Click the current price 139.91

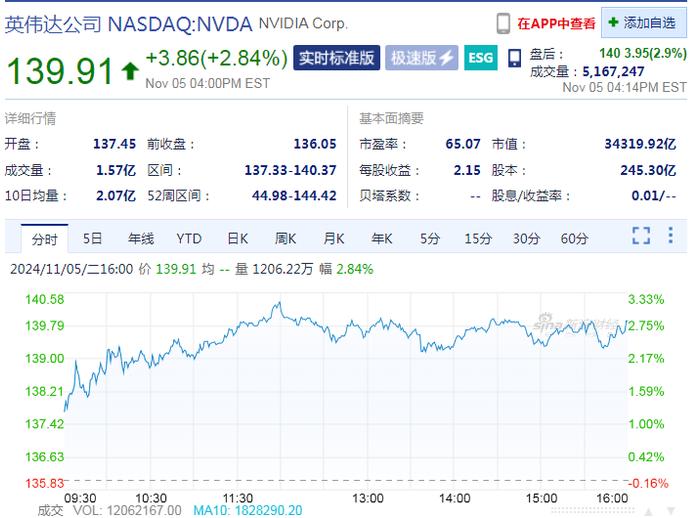(x=60, y=71)
